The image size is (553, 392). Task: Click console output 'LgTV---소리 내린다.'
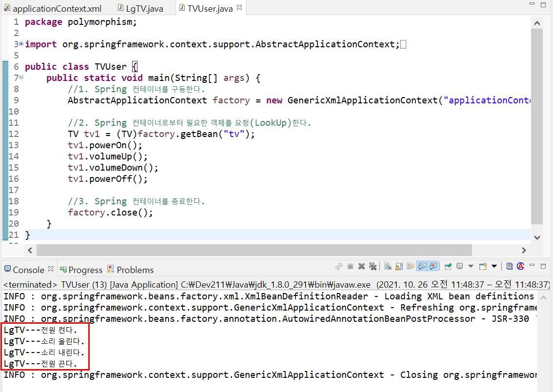44,353
